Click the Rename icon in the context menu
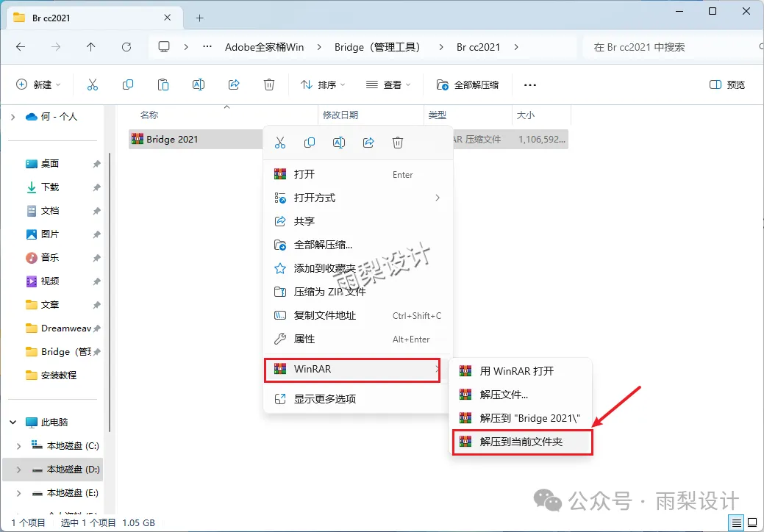764x532 pixels. [x=339, y=143]
